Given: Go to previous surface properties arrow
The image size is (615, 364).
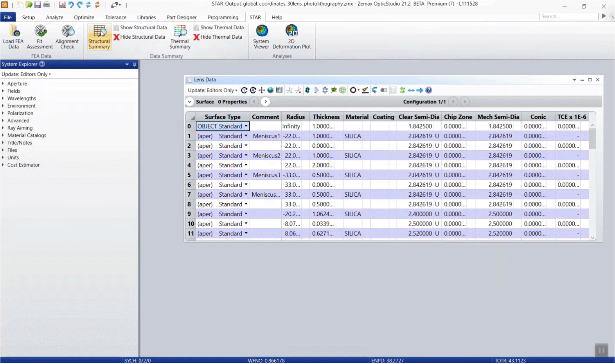Looking at the screenshot, I should [254, 102].
